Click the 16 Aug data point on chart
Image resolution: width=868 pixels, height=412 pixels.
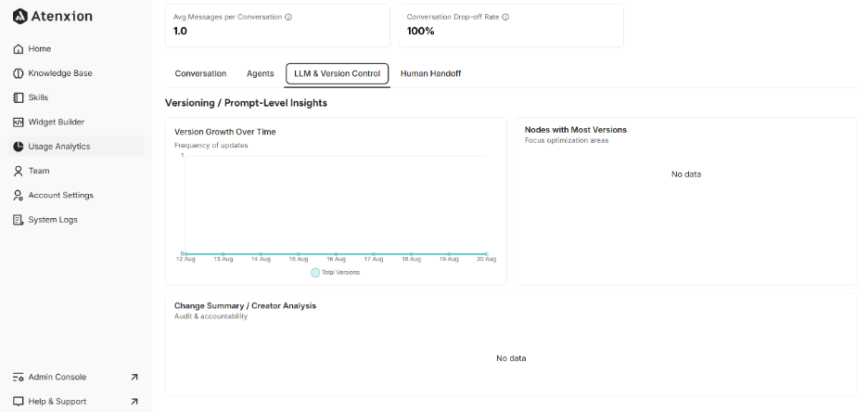[x=336, y=253]
